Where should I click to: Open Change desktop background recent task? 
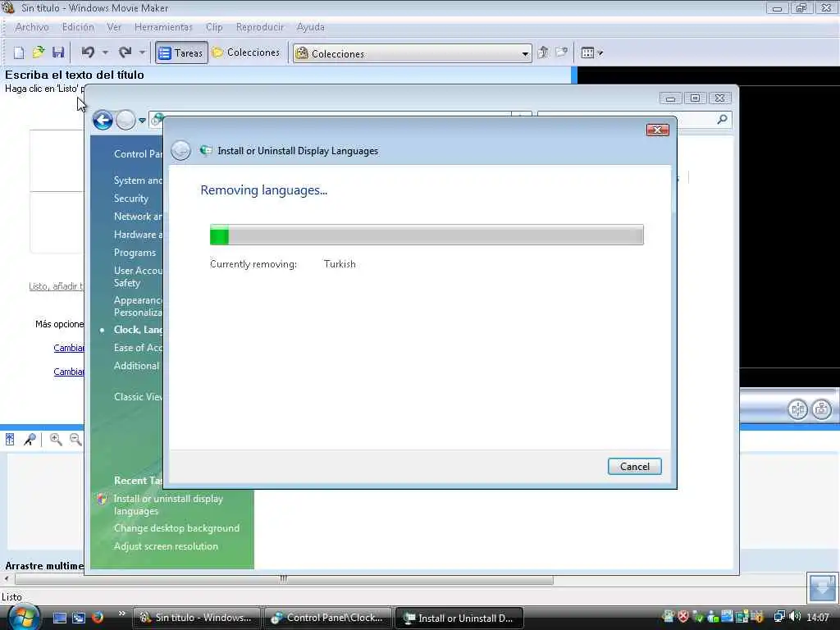(x=176, y=528)
